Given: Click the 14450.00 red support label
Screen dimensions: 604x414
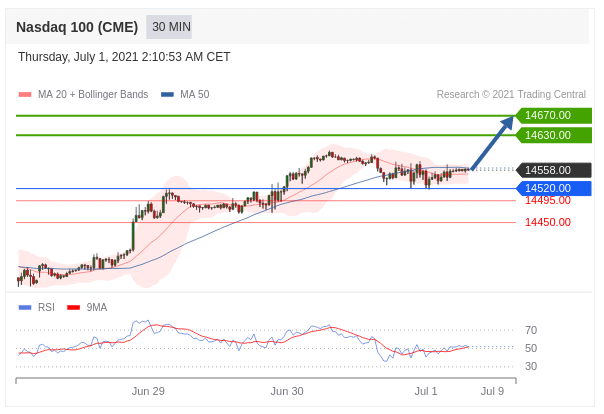Looking at the screenshot, I should 547,222.
